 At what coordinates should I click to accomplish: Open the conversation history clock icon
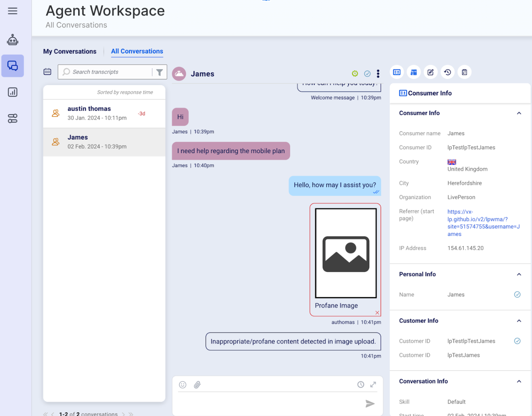tap(448, 72)
